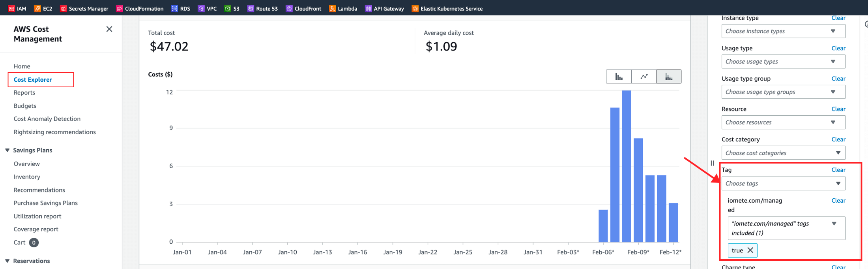Open the CloudFormation shortcut

point(140,8)
